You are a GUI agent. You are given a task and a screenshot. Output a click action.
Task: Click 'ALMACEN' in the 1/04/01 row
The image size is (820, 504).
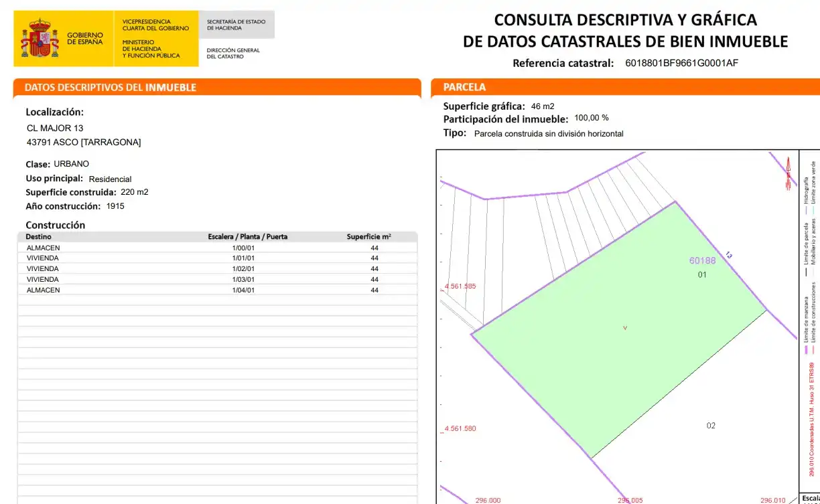[43, 290]
